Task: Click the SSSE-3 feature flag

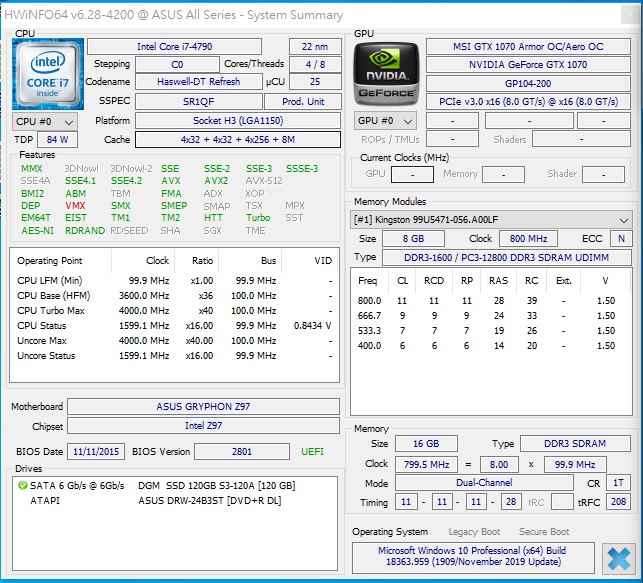Action: coord(302,169)
